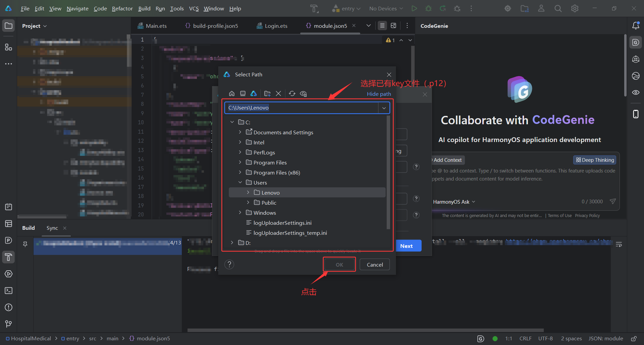Toggle show hidden files in Select Path
The image size is (644, 345).
click(303, 93)
